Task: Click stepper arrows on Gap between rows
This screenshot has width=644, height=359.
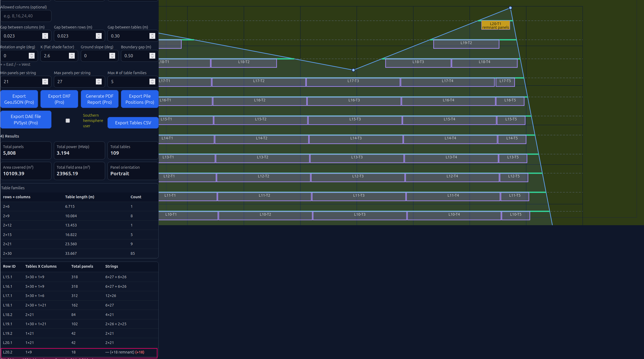Action: (x=99, y=36)
